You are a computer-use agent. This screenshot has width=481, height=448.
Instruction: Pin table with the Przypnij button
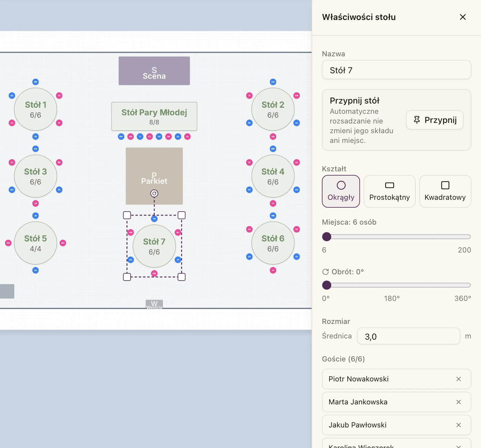click(x=435, y=120)
